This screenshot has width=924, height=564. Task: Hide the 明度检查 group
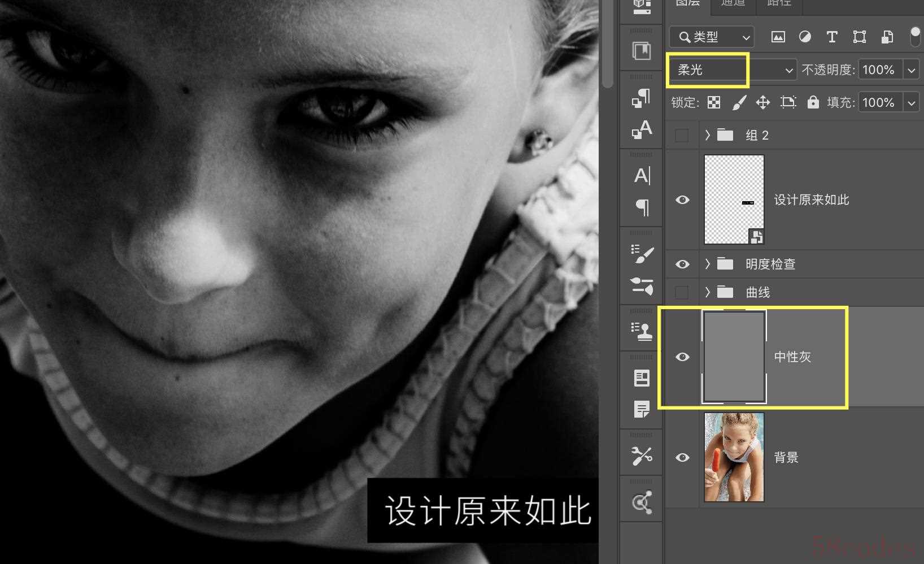682,264
